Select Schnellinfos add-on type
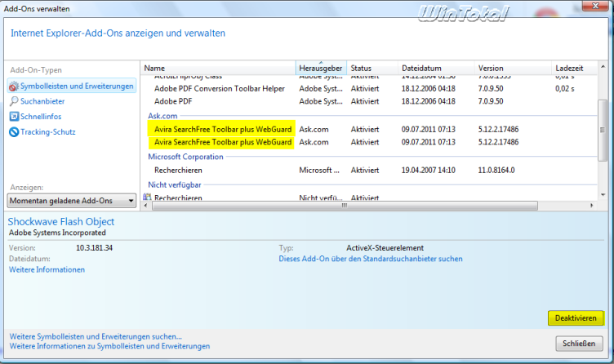 [x=41, y=117]
